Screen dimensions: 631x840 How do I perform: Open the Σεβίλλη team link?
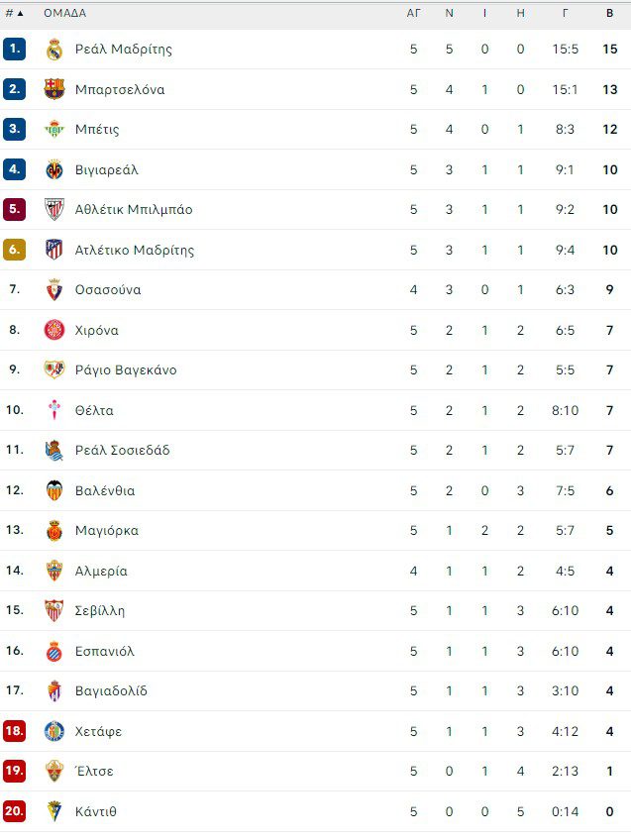click(x=100, y=611)
